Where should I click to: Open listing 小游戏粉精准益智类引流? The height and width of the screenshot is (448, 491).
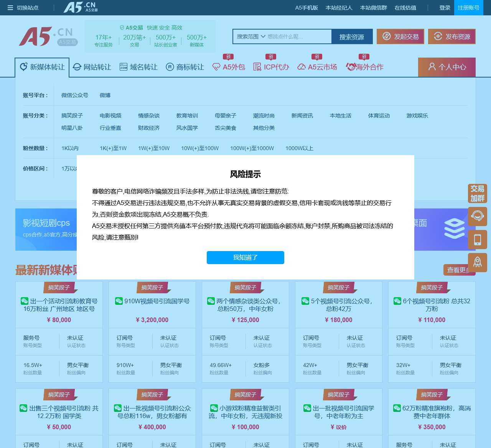[x=245, y=412]
